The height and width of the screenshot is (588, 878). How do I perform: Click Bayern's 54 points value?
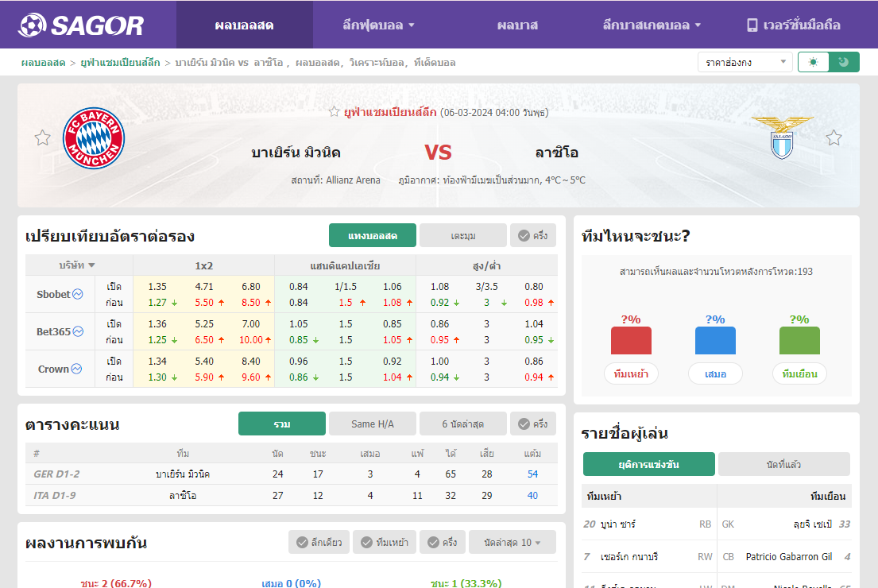click(x=532, y=474)
